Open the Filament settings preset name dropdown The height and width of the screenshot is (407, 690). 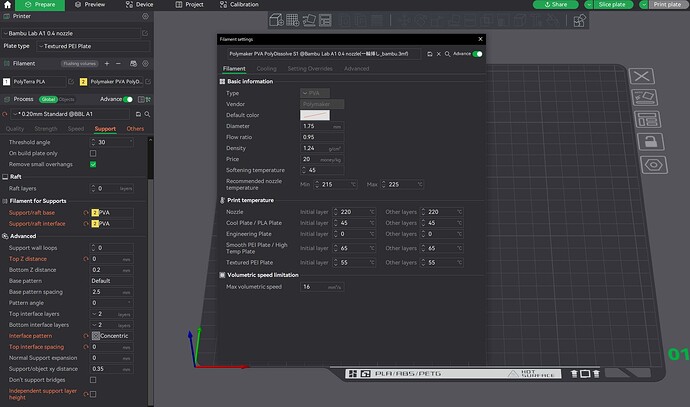click(x=324, y=54)
